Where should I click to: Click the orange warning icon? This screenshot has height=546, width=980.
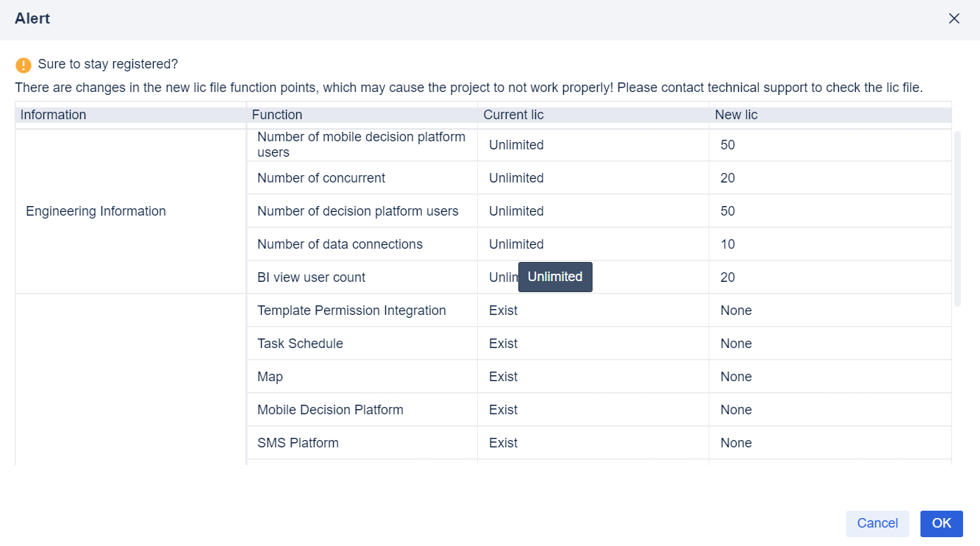pyautogui.click(x=23, y=65)
